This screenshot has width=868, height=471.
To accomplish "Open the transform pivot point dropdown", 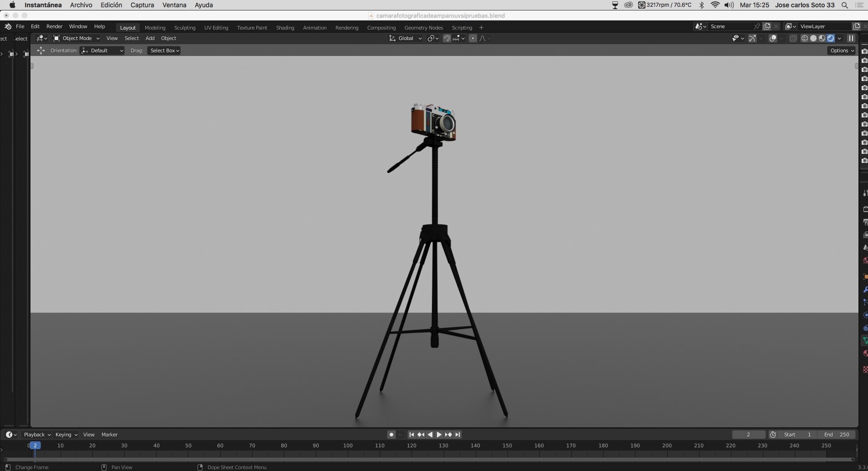I will tap(433, 38).
